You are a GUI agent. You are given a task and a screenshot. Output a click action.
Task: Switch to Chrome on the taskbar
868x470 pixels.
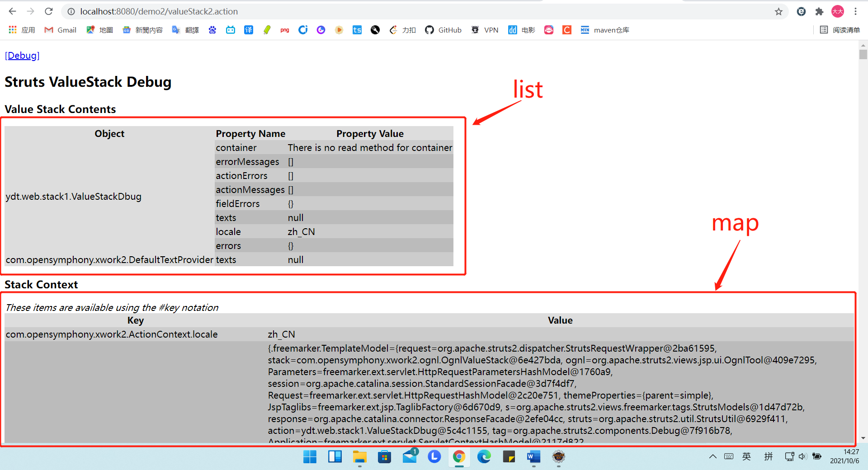[x=459, y=457]
